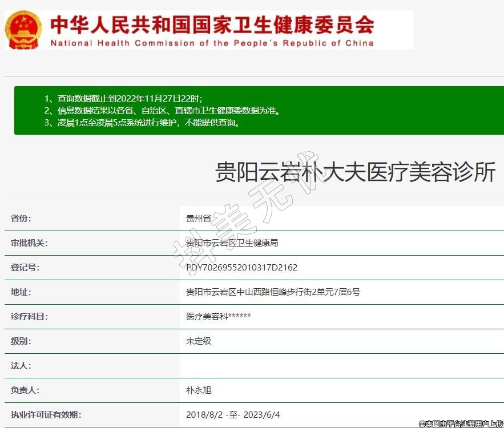Click the registration number PDY70269552010317D2162

point(241,268)
